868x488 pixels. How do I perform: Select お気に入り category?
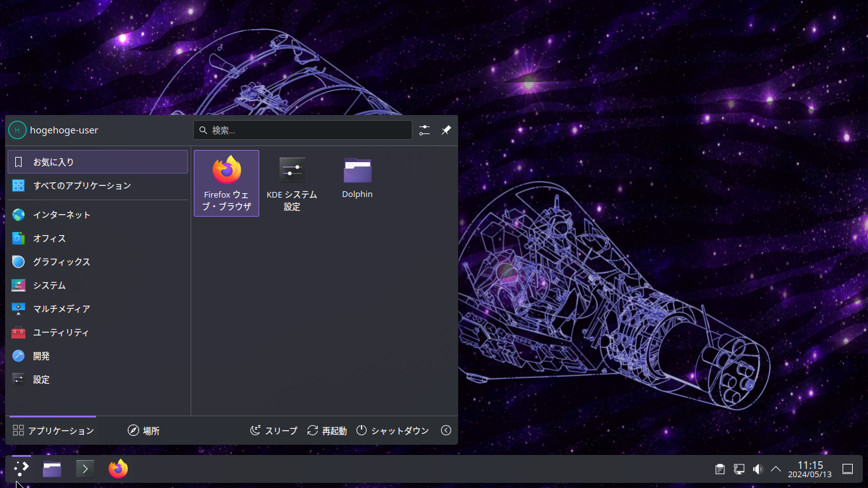click(x=98, y=162)
